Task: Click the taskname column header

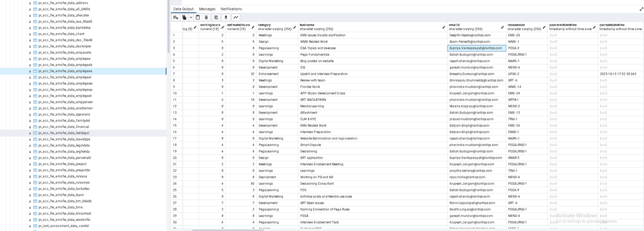Action: click(x=373, y=27)
